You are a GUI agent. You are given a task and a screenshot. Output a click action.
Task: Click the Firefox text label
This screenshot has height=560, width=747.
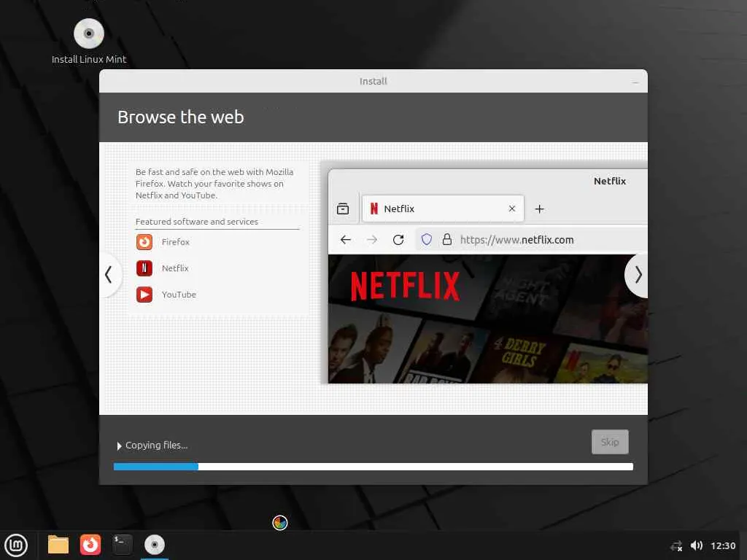pyautogui.click(x=175, y=242)
